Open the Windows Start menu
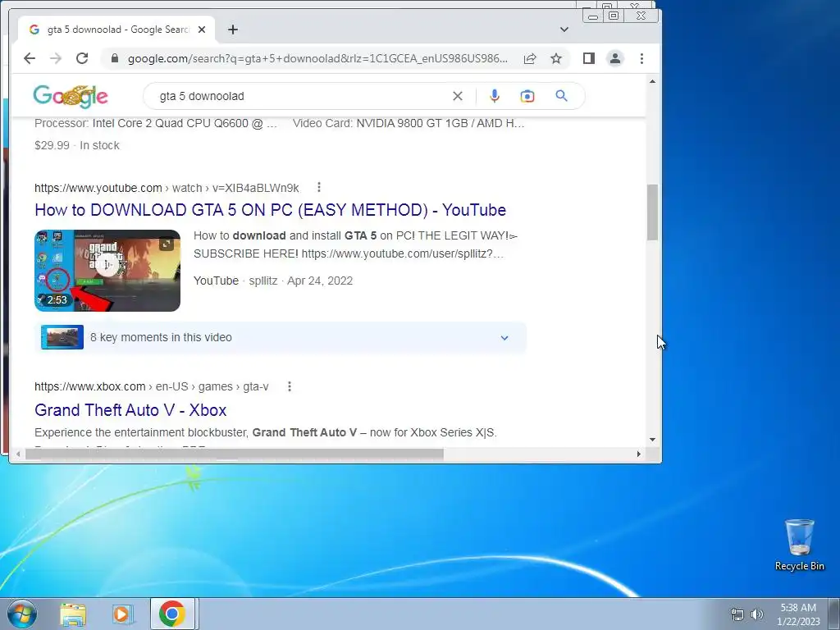This screenshot has height=630, width=840. coord(22,614)
